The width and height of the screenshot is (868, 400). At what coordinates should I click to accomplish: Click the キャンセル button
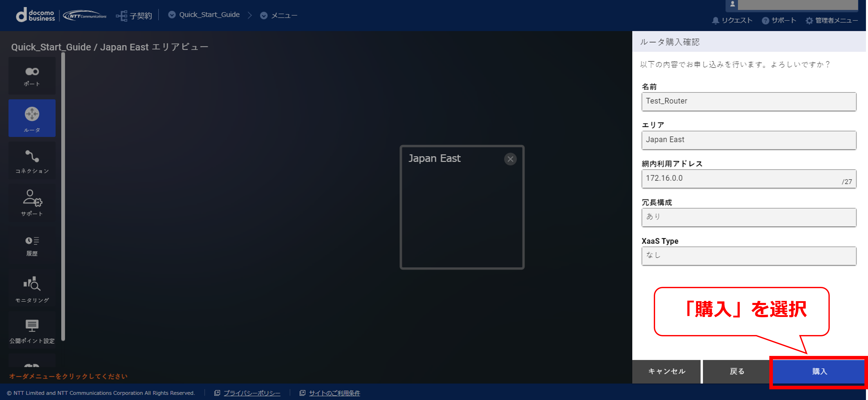point(666,371)
